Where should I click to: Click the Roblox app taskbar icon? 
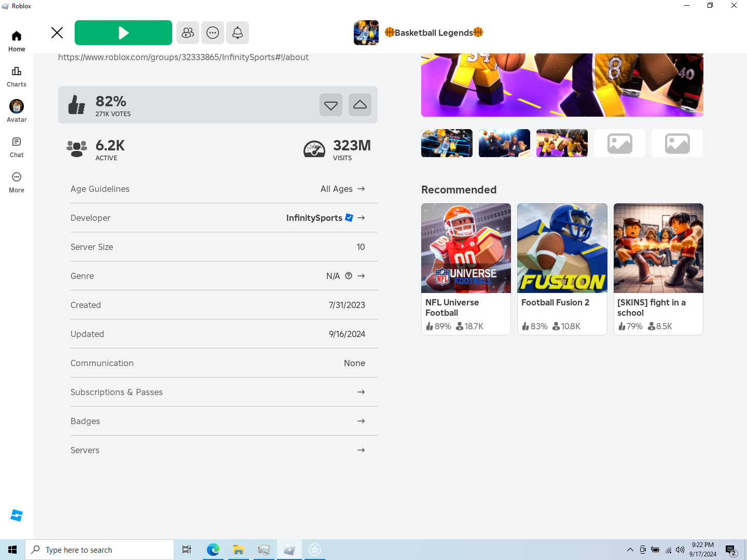point(289,550)
